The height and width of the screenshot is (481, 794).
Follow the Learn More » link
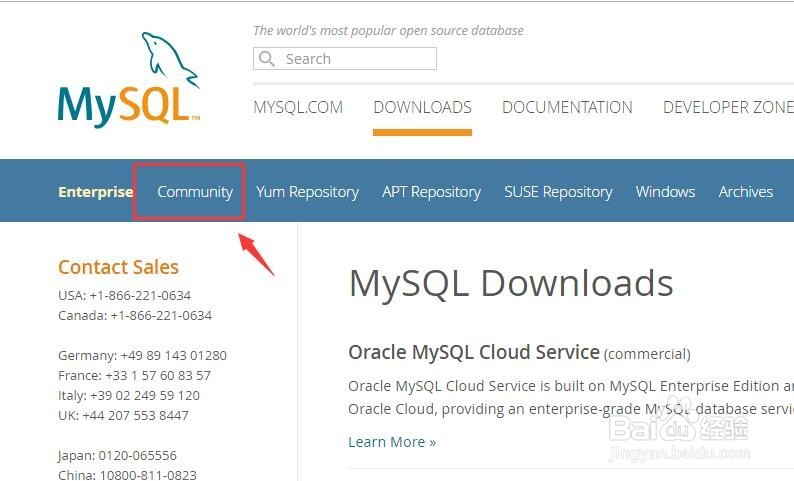tap(392, 442)
